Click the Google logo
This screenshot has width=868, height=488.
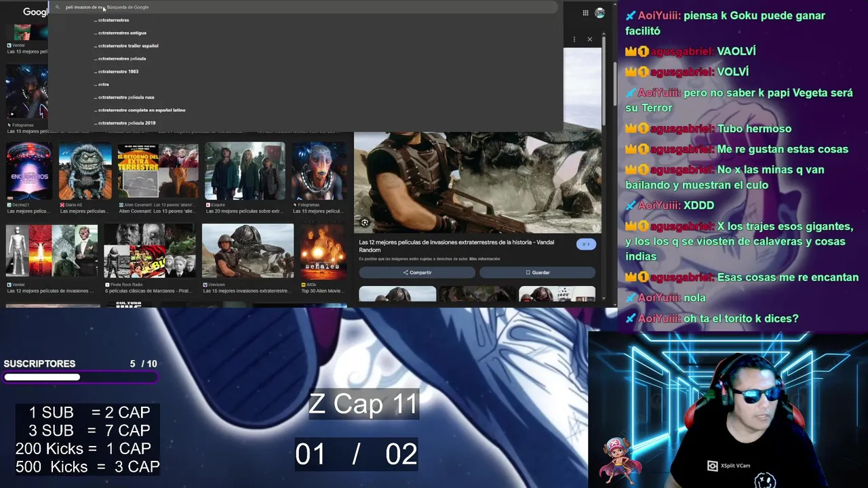(35, 12)
